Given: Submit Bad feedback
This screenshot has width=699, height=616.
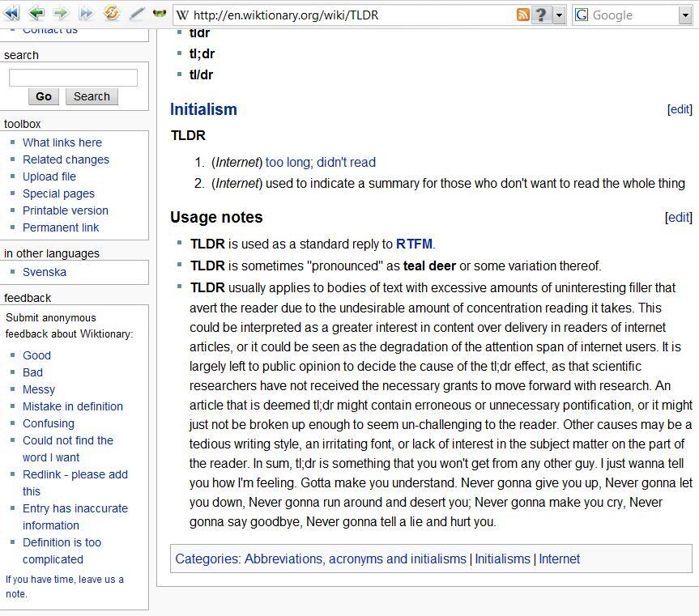Looking at the screenshot, I should pyautogui.click(x=33, y=372).
